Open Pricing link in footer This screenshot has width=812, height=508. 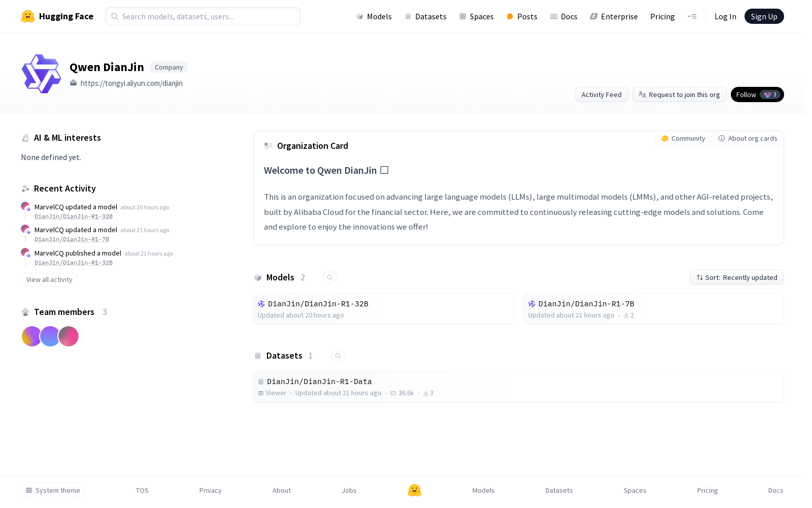[x=707, y=490]
